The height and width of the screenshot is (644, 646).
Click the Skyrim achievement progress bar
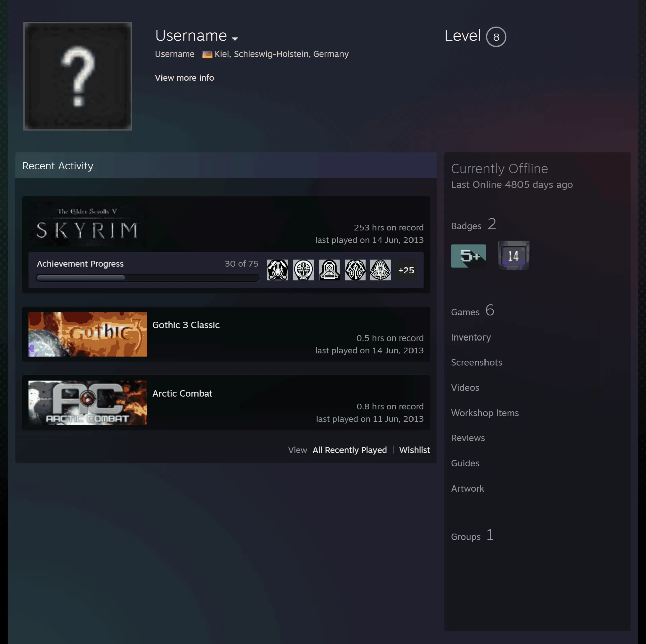tap(148, 278)
